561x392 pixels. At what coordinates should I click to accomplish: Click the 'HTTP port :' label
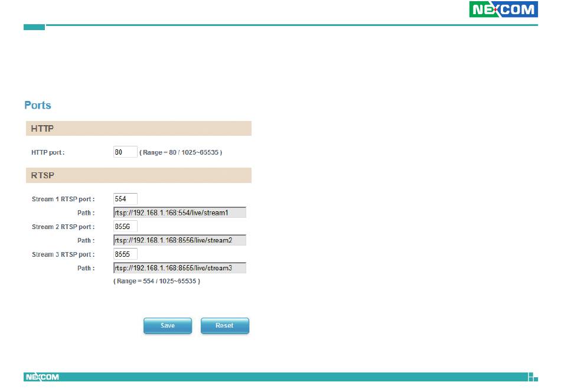point(48,152)
